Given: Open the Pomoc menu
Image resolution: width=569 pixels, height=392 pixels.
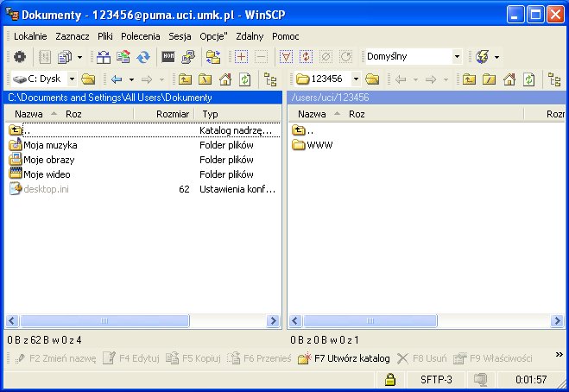Looking at the screenshot, I should click(x=286, y=36).
